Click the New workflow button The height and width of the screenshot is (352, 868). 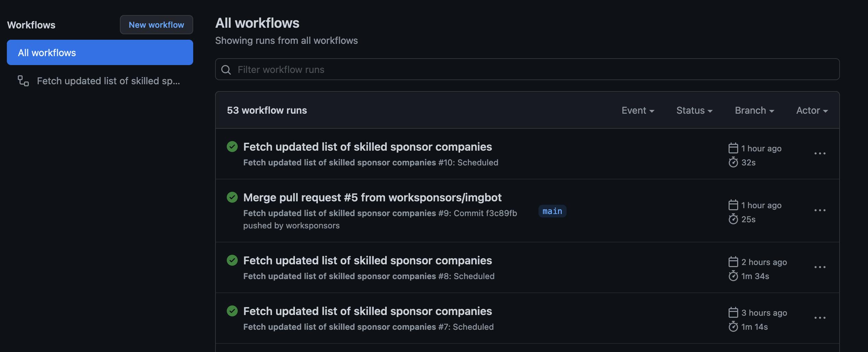coord(156,25)
